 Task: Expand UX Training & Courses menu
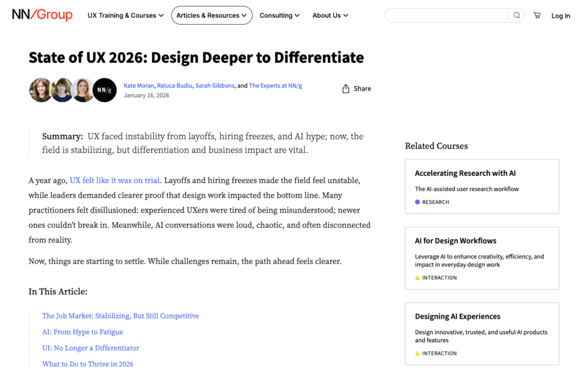click(125, 16)
